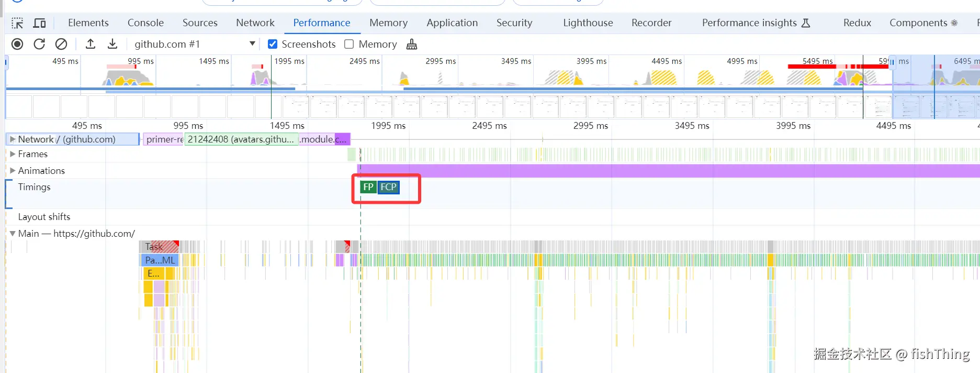Open the github.com #1 recording dropdown
Screen dimensions: 980x373
195,44
